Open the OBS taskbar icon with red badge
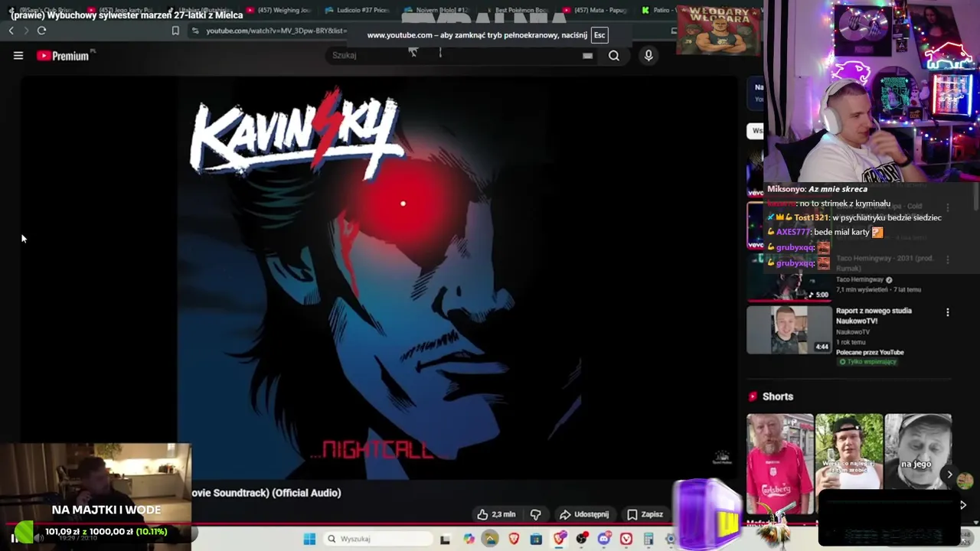The height and width of the screenshot is (551, 980). pos(582,539)
